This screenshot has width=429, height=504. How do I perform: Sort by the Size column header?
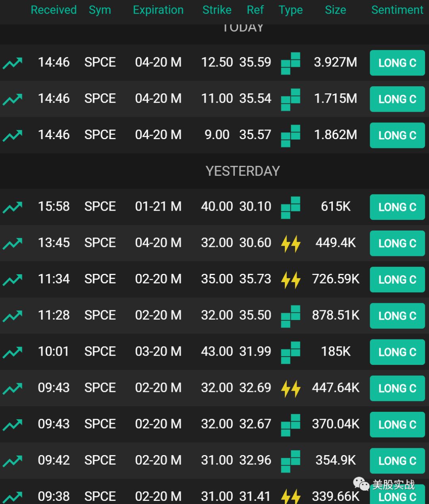(x=335, y=10)
